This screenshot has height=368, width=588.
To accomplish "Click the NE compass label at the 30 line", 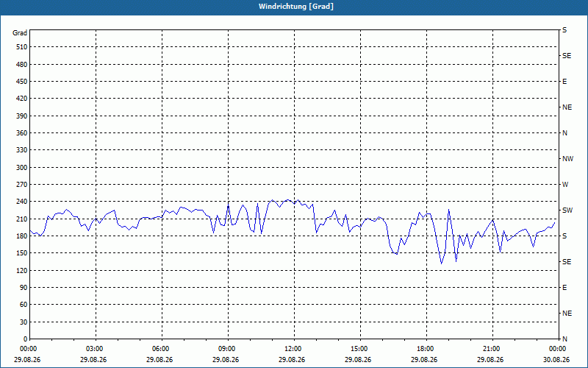I will pyautogui.click(x=567, y=314).
